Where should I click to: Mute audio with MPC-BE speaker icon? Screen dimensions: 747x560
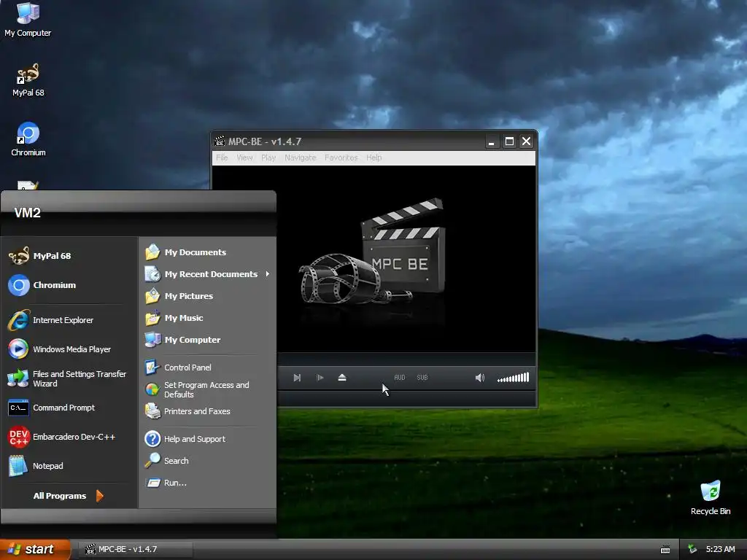pyautogui.click(x=480, y=378)
